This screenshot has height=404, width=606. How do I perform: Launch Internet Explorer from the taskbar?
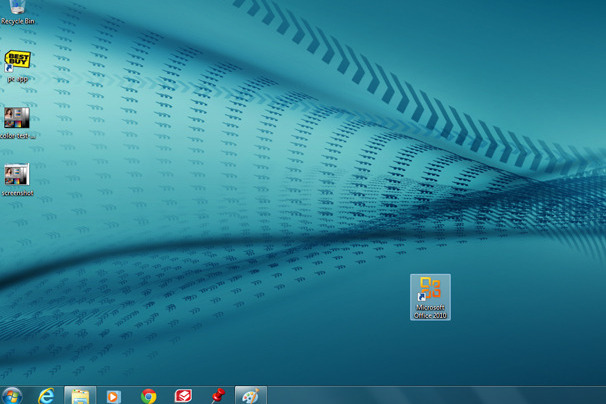47,396
